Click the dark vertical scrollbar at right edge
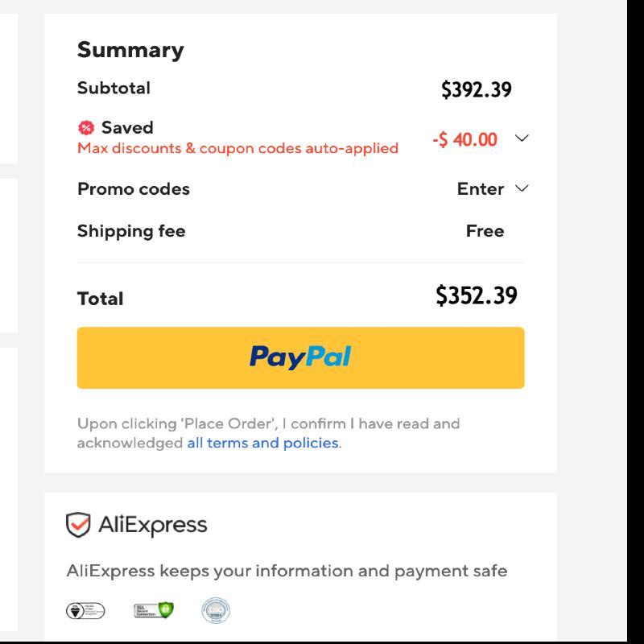The image size is (644, 644). [635, 320]
